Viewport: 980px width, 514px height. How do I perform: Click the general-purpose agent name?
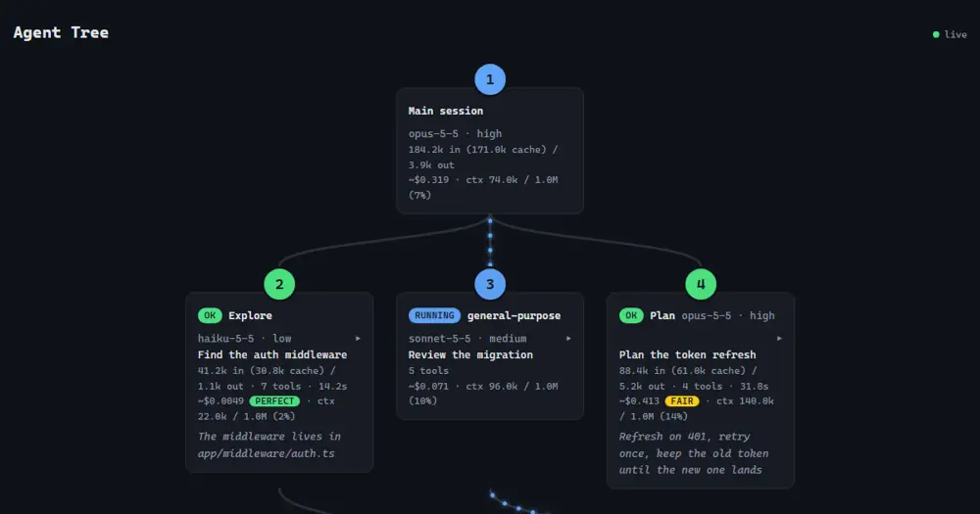point(514,315)
